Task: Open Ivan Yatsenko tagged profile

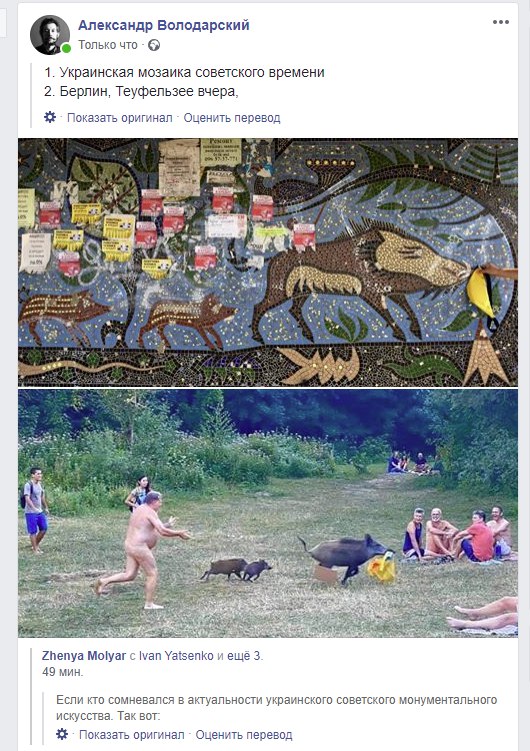Action: click(176, 656)
